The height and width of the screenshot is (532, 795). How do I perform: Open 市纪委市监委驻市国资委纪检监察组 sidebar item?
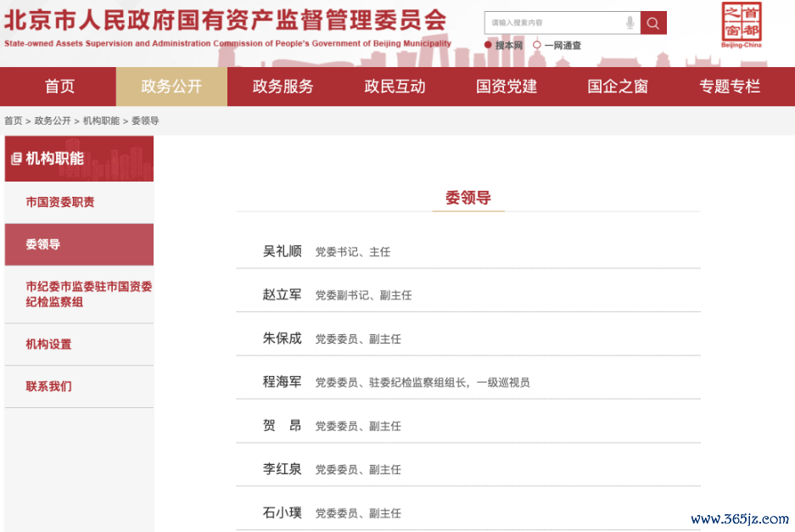pyautogui.click(x=88, y=294)
